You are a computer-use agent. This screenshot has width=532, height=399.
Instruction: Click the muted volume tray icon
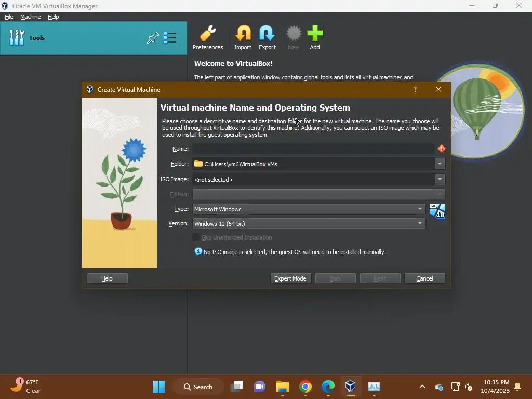pos(469,387)
